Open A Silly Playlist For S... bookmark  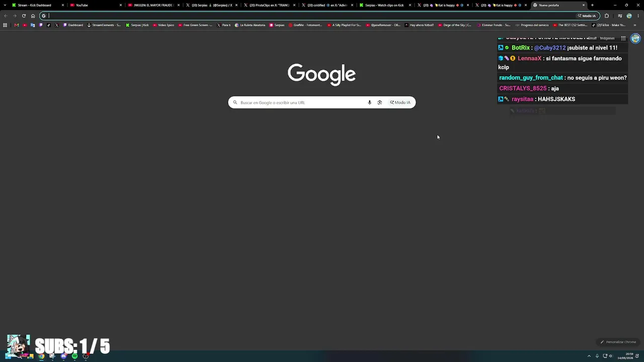[x=344, y=25]
